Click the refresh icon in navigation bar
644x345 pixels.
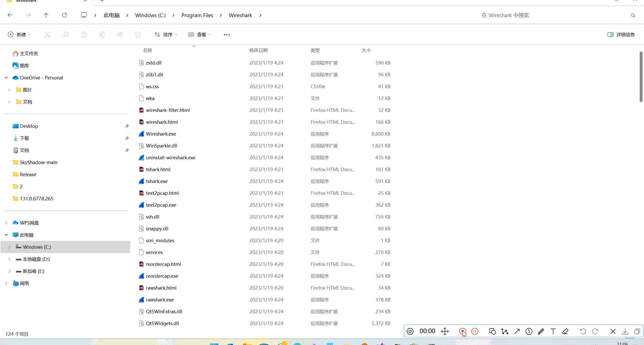(x=64, y=15)
